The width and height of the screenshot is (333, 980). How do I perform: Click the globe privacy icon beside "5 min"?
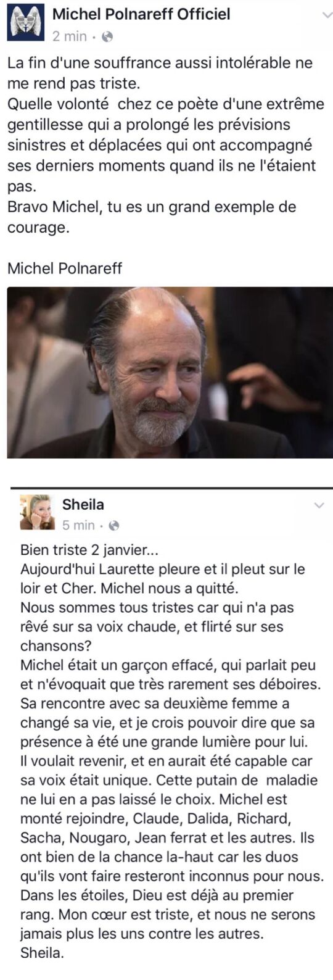[114, 526]
